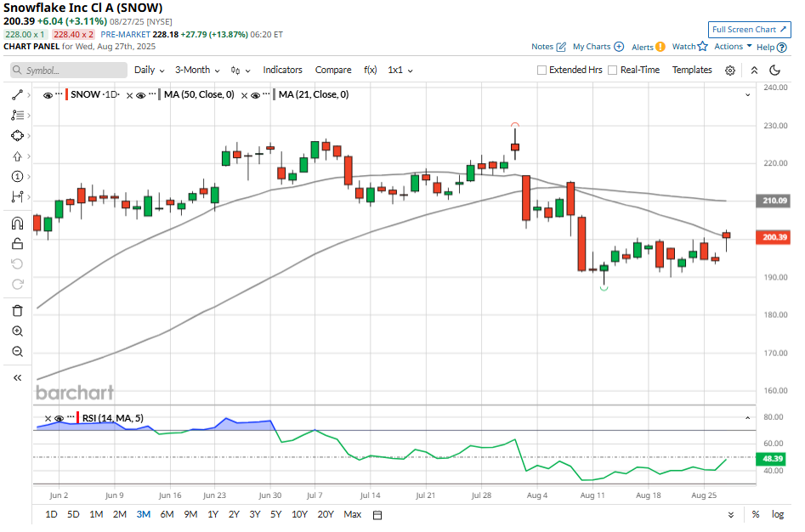805x532 pixels.
Task: Choose the shapes drawing tool
Action: [17, 136]
